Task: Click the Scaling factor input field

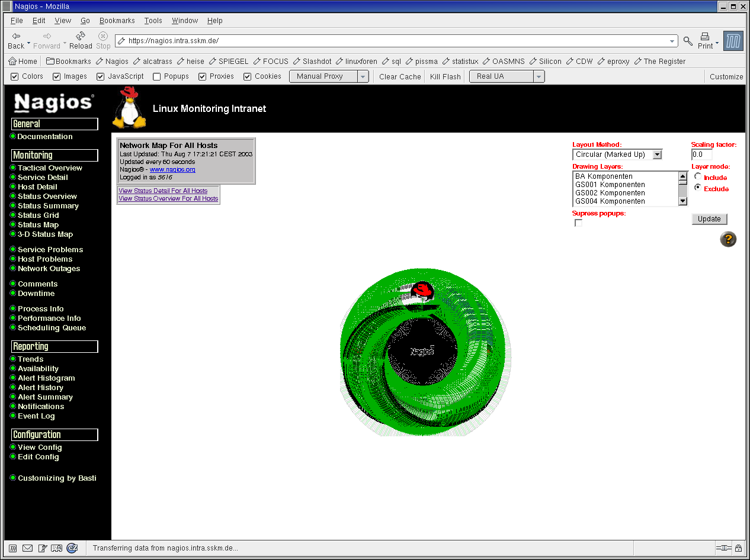Action: click(702, 155)
